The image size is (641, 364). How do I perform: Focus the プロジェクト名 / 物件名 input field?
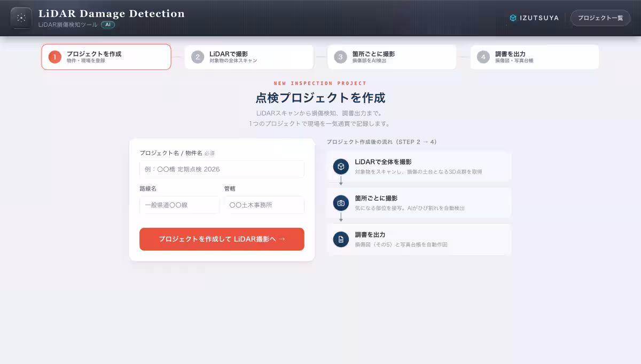(x=222, y=169)
